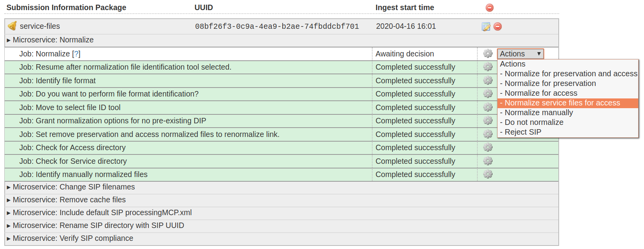Click gear icon for Check for Access directory
The image size is (644, 249).
click(487, 147)
